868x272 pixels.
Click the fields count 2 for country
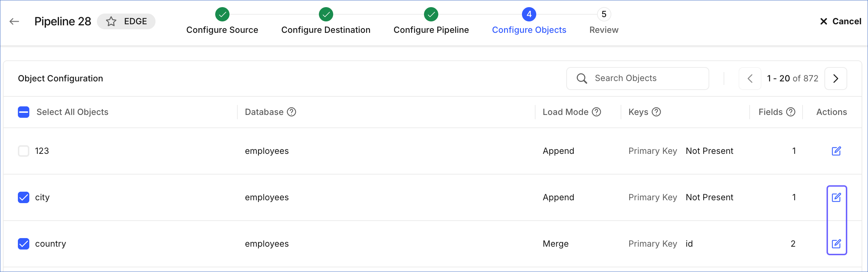pos(793,244)
